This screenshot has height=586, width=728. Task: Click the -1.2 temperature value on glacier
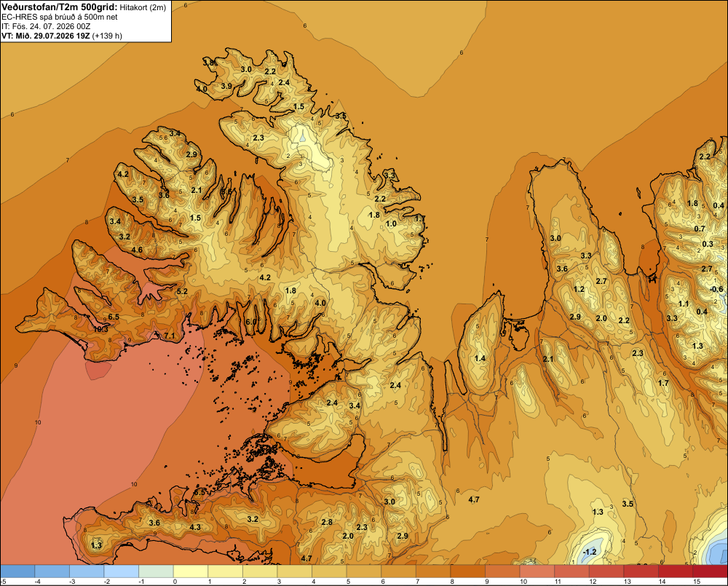pos(589,552)
